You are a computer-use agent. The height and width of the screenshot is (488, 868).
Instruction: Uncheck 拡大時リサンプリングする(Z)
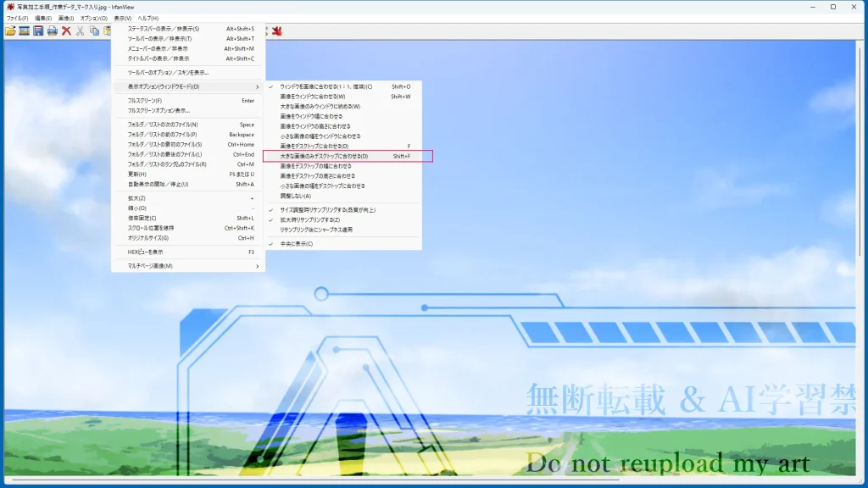click(x=342, y=219)
